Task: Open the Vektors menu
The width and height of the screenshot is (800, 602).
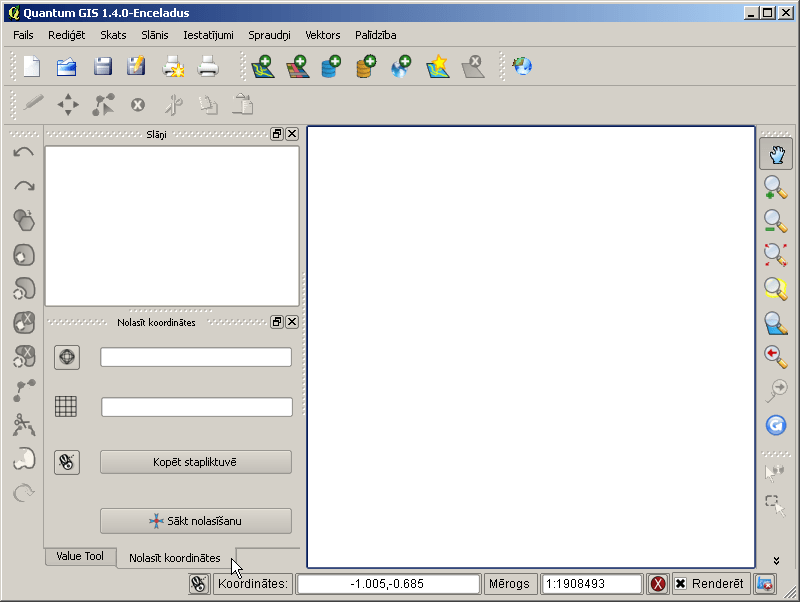Action: tap(322, 35)
